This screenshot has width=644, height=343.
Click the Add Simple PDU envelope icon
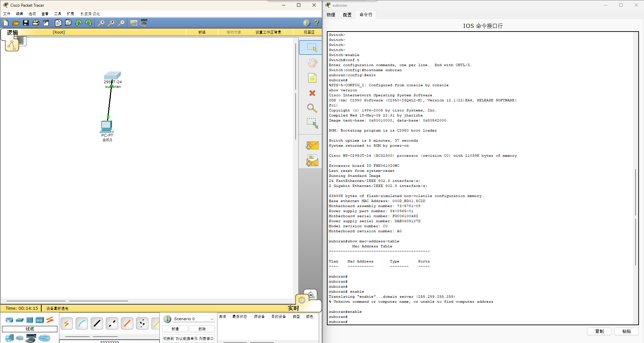click(x=312, y=146)
